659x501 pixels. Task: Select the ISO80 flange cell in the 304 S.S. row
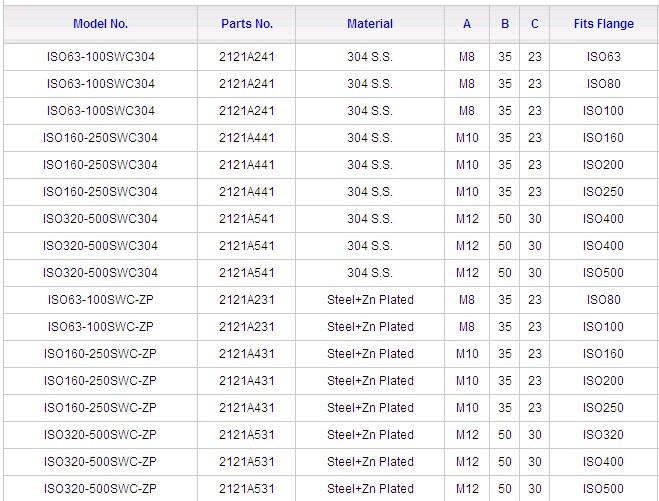pyautogui.click(x=603, y=84)
